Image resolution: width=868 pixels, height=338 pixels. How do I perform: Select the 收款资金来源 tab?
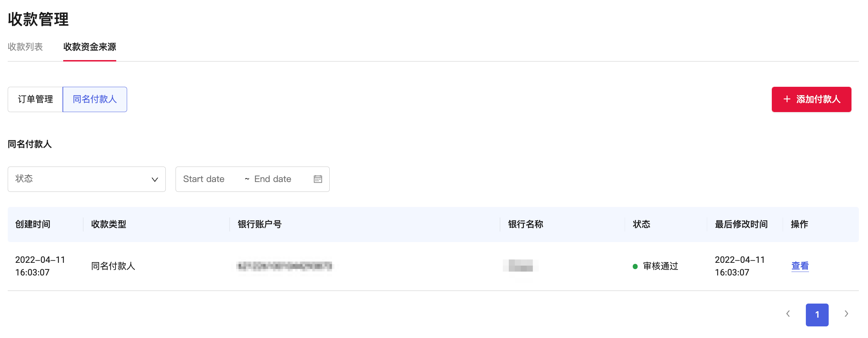(x=90, y=47)
